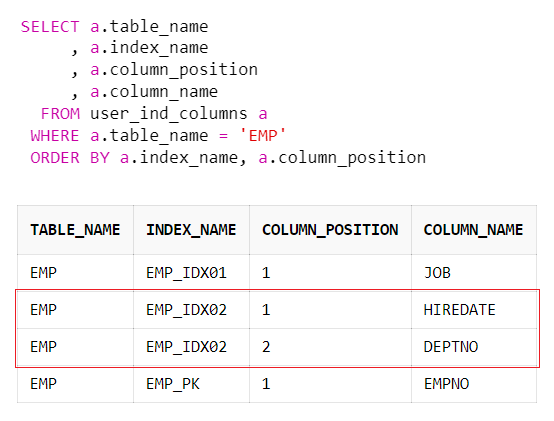Select the EMPNO cell
Screen dimensions: 554x421
click(x=474, y=384)
